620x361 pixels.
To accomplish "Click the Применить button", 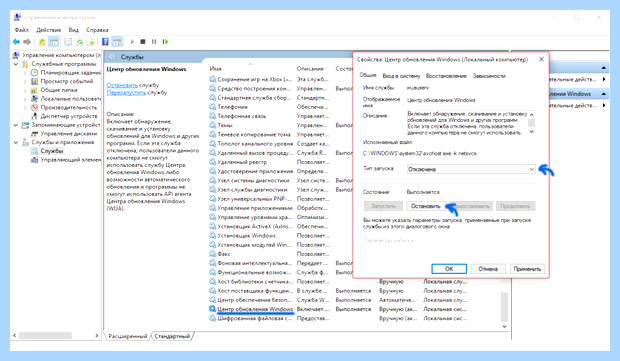I will tap(527, 269).
